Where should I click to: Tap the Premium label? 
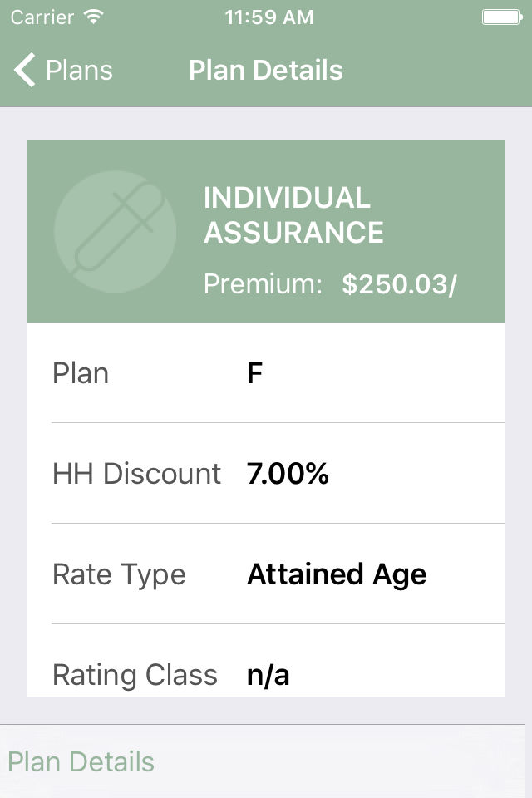[x=263, y=284]
